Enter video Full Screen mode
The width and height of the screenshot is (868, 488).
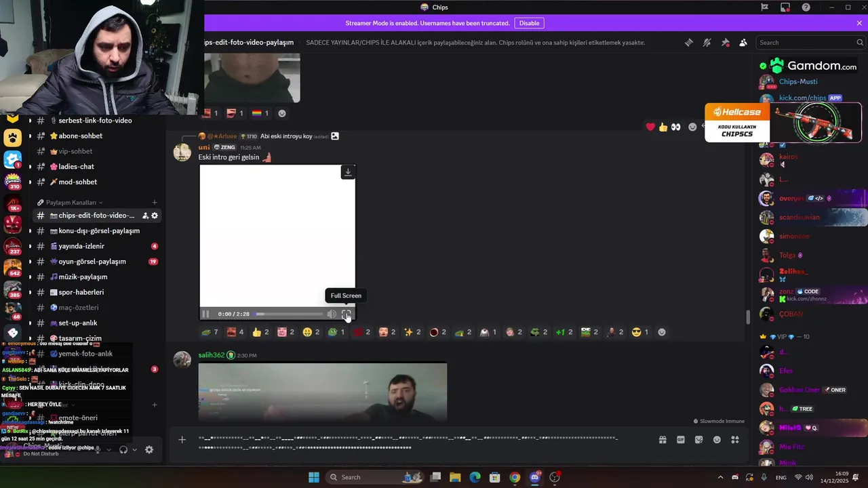click(x=347, y=314)
